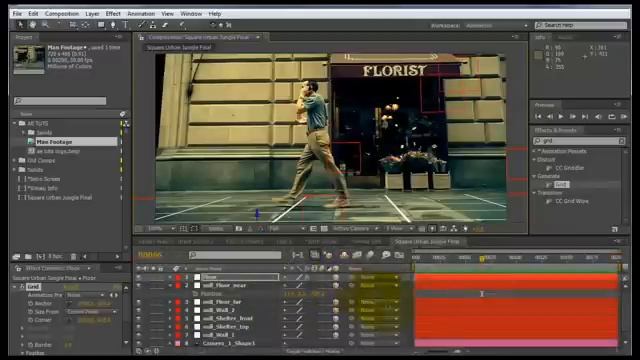Hide the null_Shelter_front layer eye

(x=139, y=318)
